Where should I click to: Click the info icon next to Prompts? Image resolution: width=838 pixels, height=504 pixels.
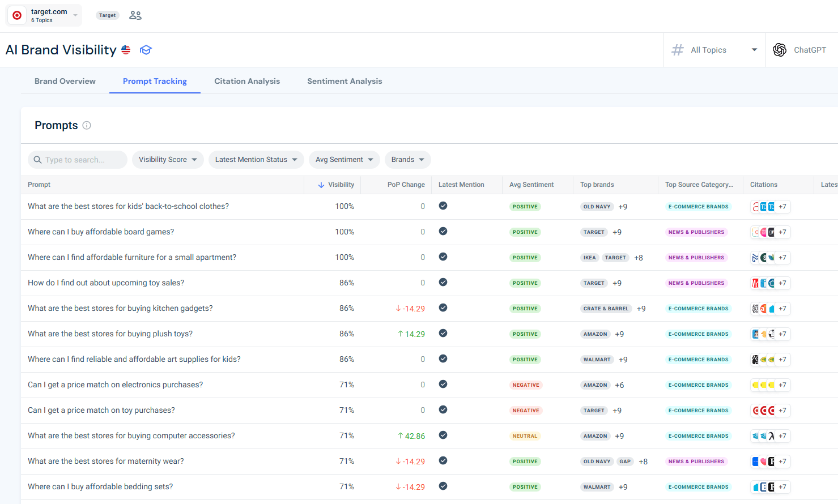click(87, 125)
